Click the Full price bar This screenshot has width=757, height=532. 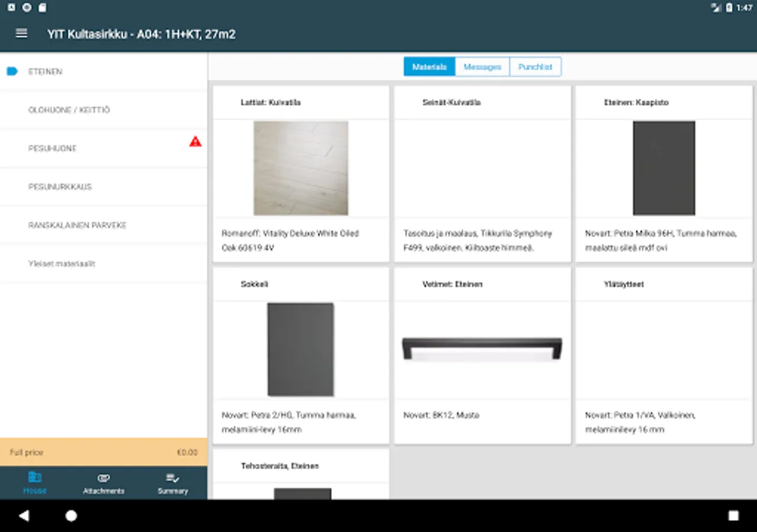pyautogui.click(x=103, y=452)
